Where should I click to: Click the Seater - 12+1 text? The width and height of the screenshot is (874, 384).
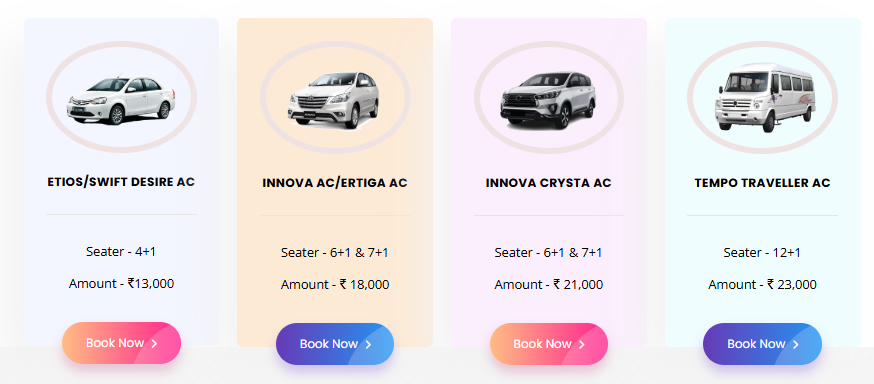[762, 252]
